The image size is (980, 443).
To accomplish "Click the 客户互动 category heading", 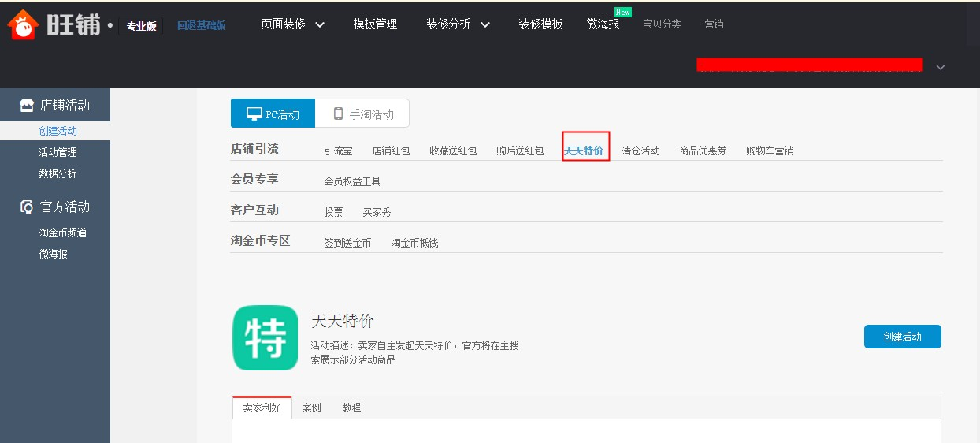I will [x=254, y=210].
